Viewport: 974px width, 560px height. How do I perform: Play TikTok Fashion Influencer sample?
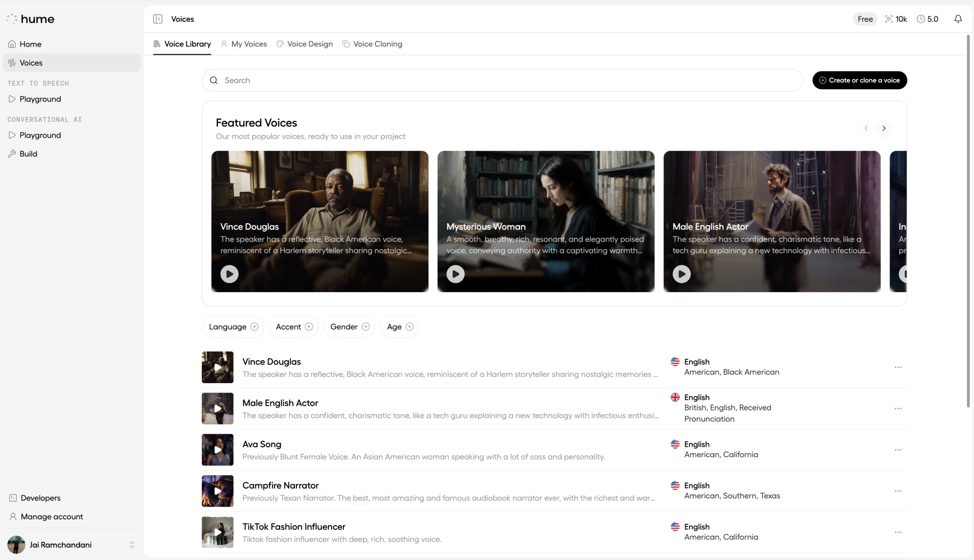click(x=217, y=532)
